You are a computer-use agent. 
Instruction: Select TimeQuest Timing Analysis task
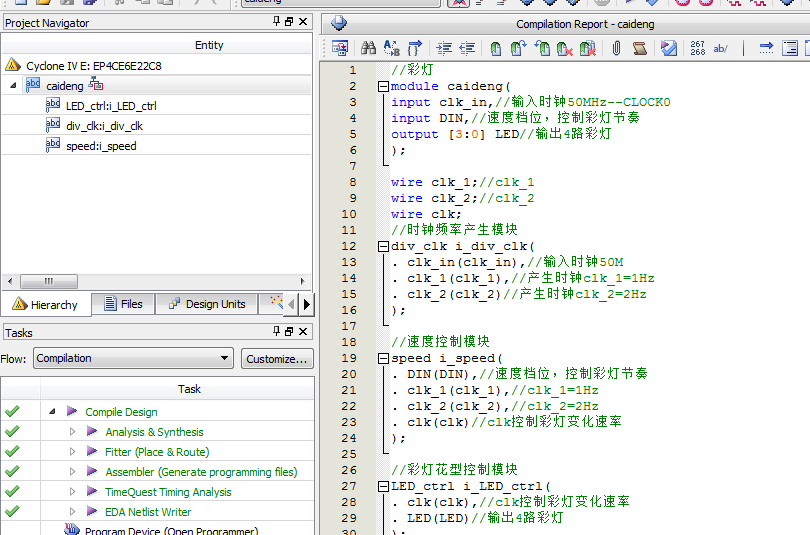coord(167,492)
